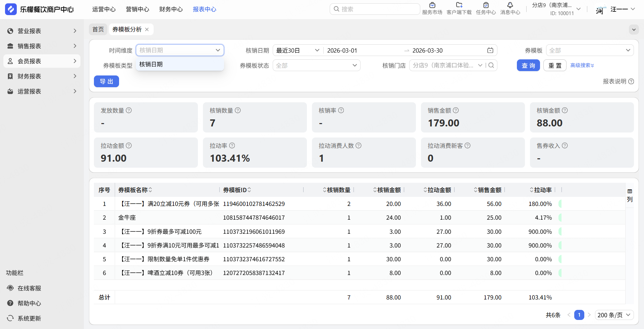Click the 客户端下载 client download icon

(x=459, y=5)
